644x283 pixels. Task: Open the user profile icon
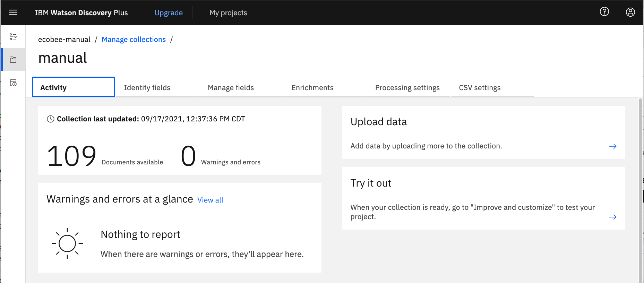(630, 12)
